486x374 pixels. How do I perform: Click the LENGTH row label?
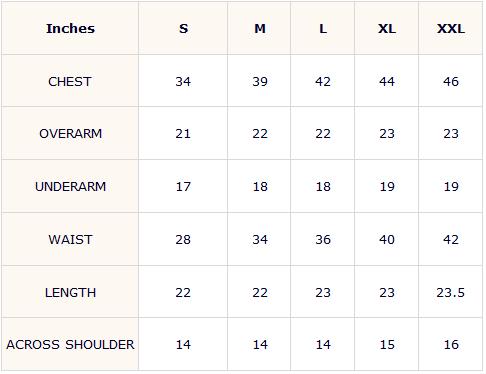click(71, 293)
